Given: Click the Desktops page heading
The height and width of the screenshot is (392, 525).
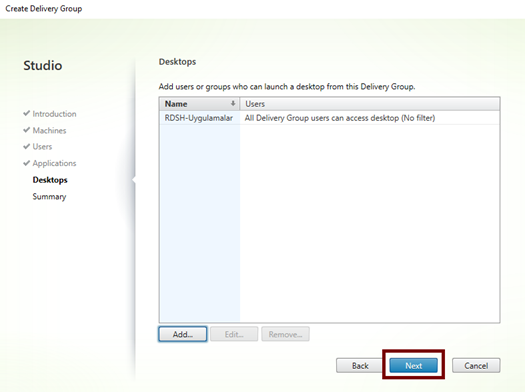Looking at the screenshot, I should pos(177,62).
